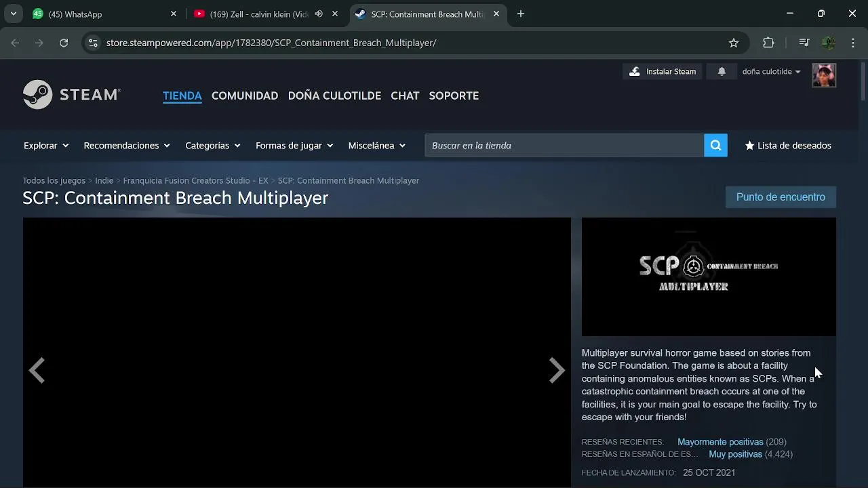
Task: Close the Zell calvin klein tab
Action: pos(335,14)
